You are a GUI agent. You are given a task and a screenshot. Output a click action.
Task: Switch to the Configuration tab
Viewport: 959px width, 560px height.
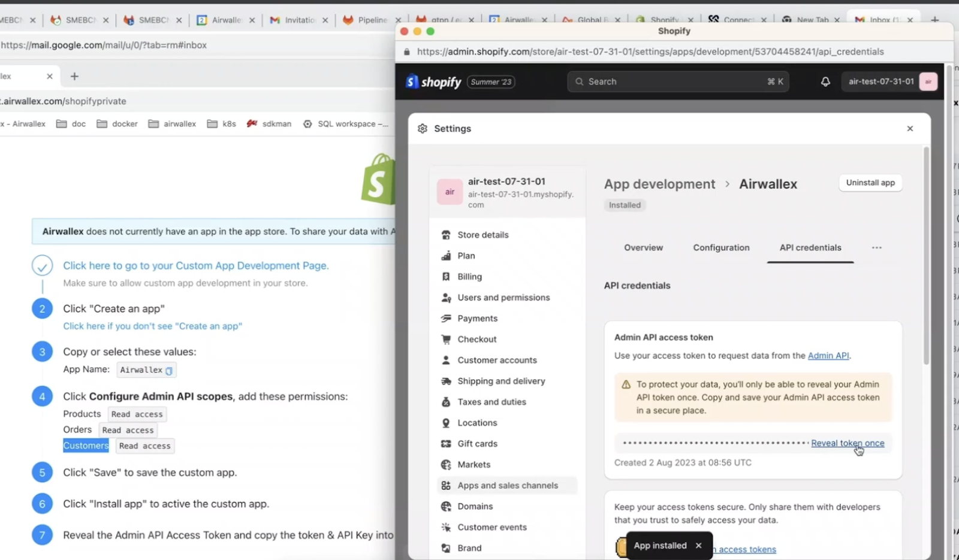pyautogui.click(x=721, y=248)
